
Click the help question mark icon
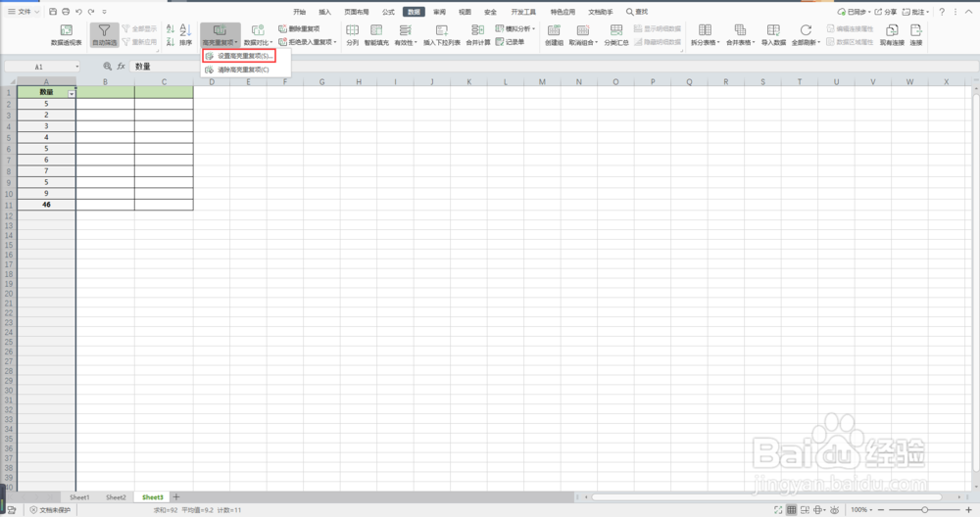[x=942, y=12]
